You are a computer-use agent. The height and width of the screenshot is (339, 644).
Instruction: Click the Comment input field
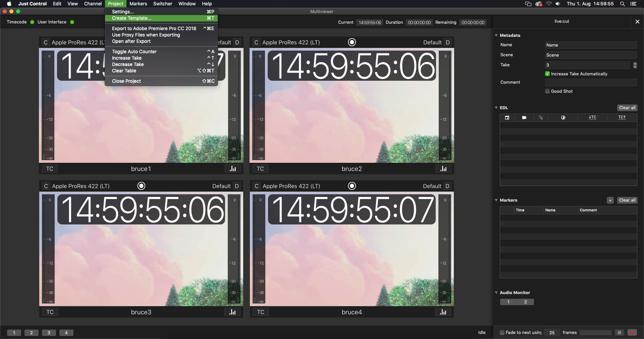point(591,82)
